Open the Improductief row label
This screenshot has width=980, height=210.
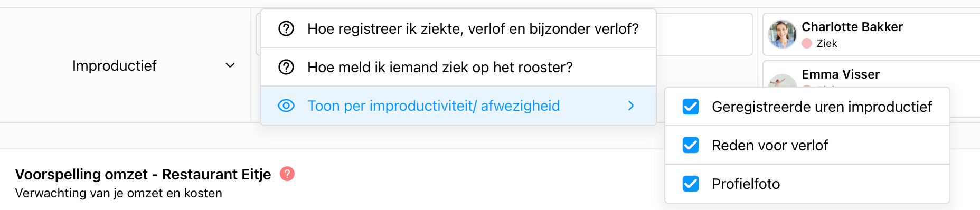point(115,65)
